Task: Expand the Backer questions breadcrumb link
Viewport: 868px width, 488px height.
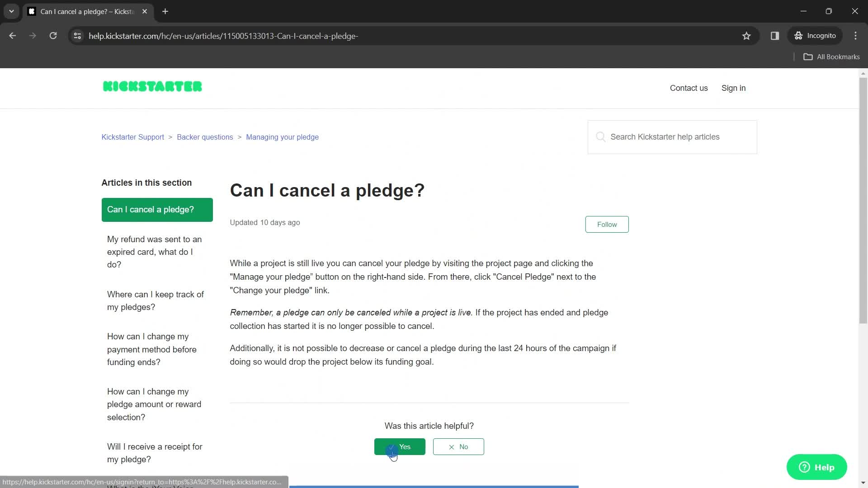Action: pyautogui.click(x=205, y=137)
